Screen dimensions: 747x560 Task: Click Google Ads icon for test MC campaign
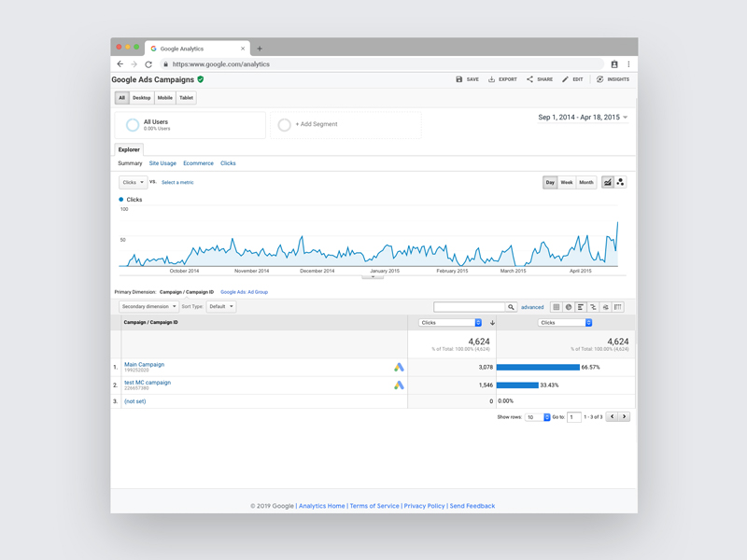[399, 385]
